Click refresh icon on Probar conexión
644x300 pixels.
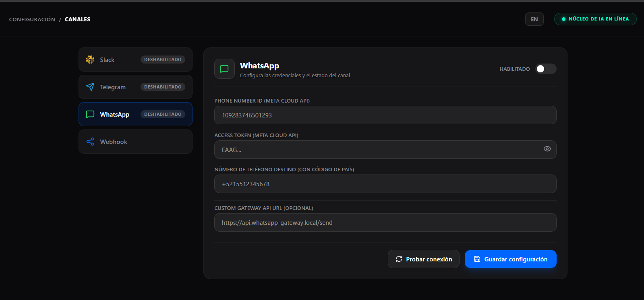coord(399,259)
